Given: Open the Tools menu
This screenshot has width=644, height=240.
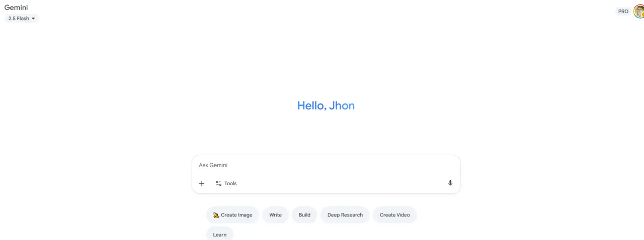Looking at the screenshot, I should [226, 183].
